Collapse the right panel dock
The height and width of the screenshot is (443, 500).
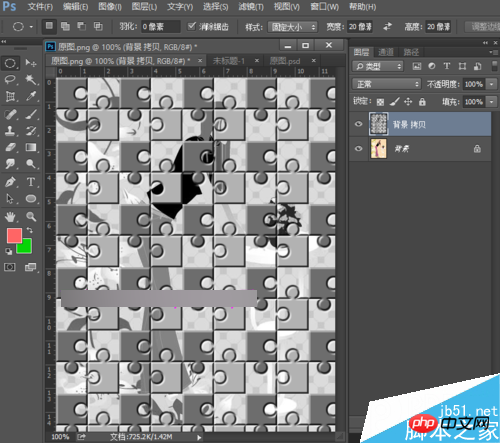tap(485, 42)
